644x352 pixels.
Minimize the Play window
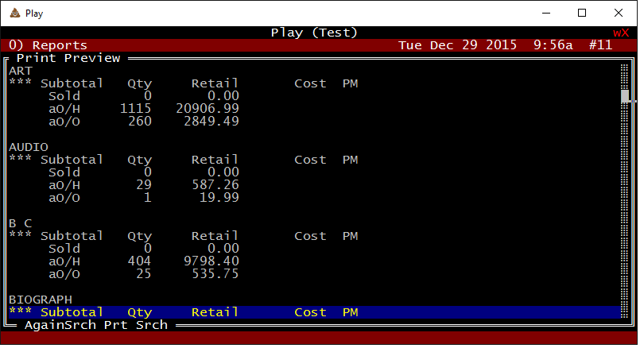tap(545, 13)
